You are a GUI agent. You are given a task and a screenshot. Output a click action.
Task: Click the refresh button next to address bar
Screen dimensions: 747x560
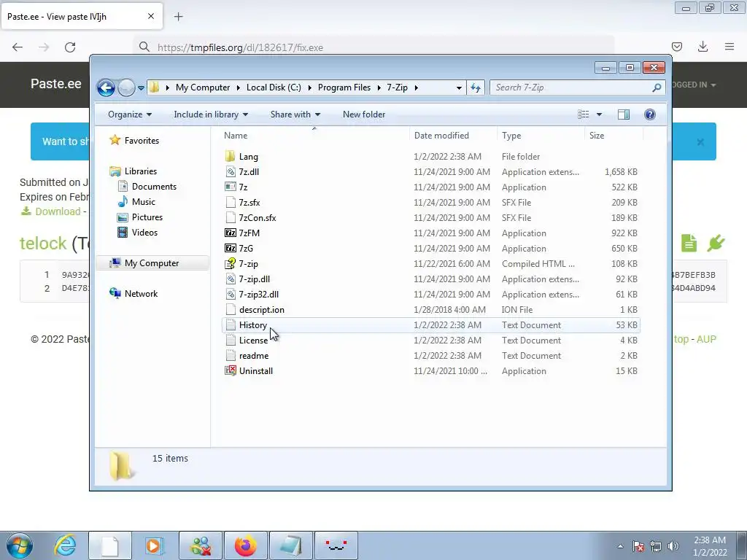coord(476,87)
